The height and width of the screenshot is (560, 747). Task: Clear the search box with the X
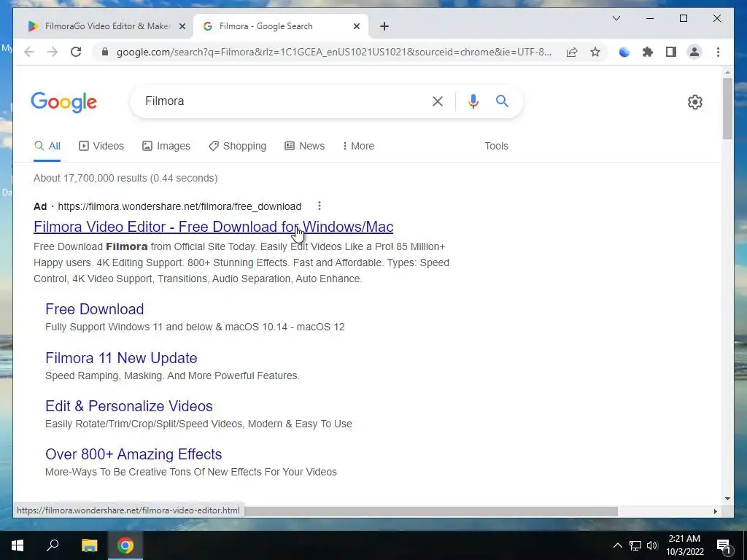[438, 101]
